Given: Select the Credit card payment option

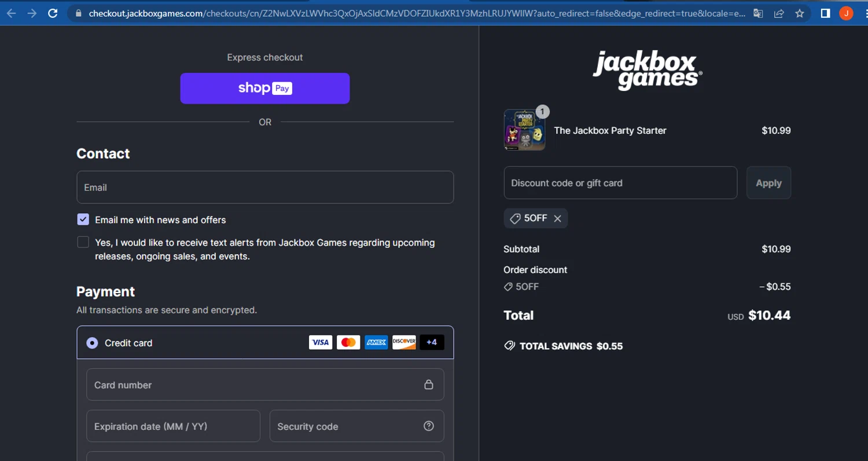Looking at the screenshot, I should [x=92, y=343].
